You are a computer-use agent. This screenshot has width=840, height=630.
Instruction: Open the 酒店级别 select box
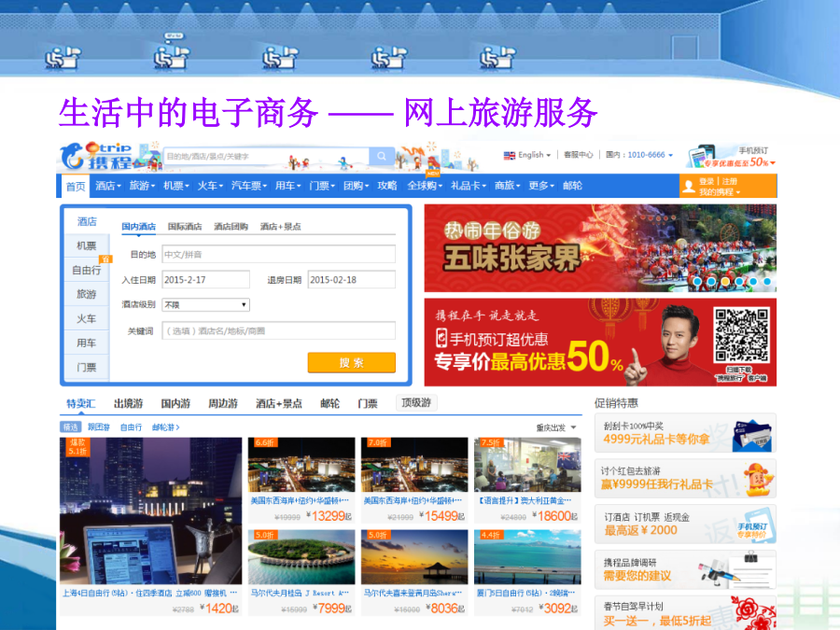(205, 305)
